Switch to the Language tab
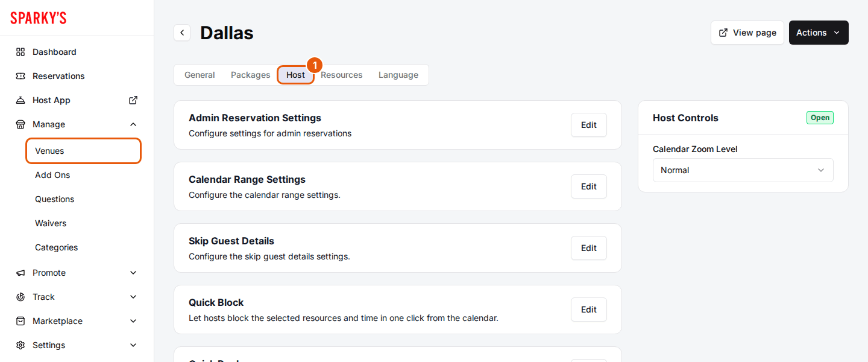Screen dimensions: 868x362 398,75
